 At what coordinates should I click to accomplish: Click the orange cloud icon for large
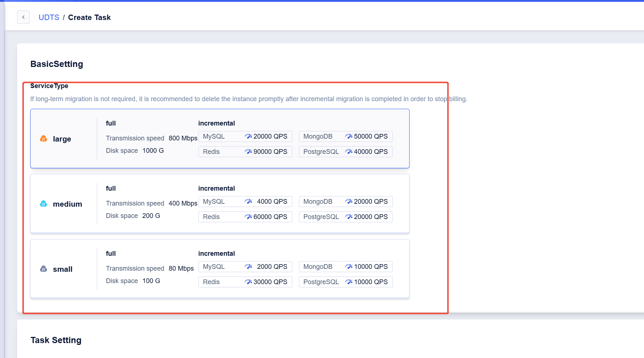point(43,139)
